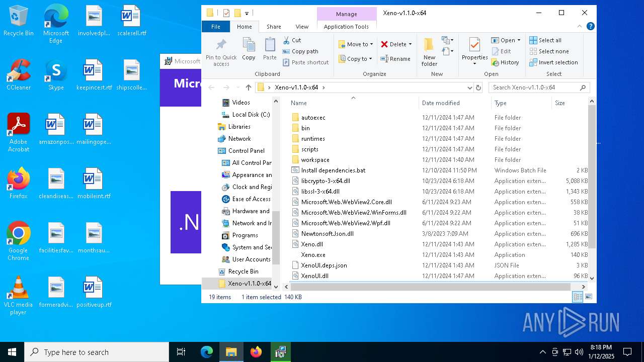644x362 pixels.
Task: Open the Delete dropdown arrow
Action: pyautogui.click(x=410, y=44)
